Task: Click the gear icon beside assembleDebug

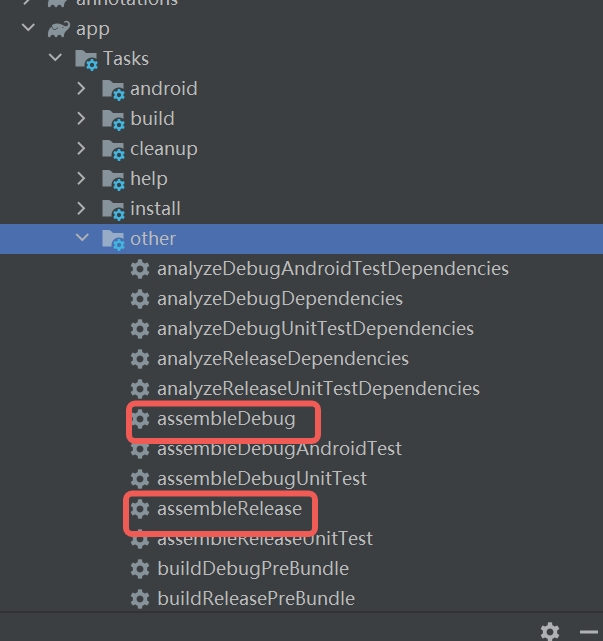Action: (140, 419)
